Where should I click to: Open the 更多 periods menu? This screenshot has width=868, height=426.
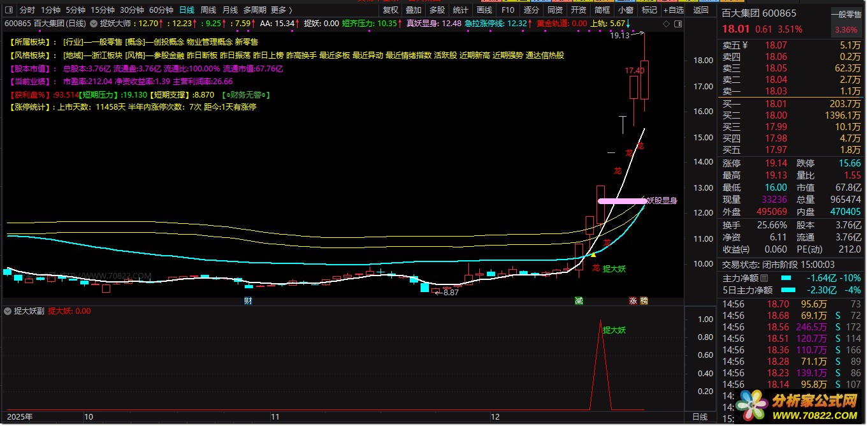(282, 10)
